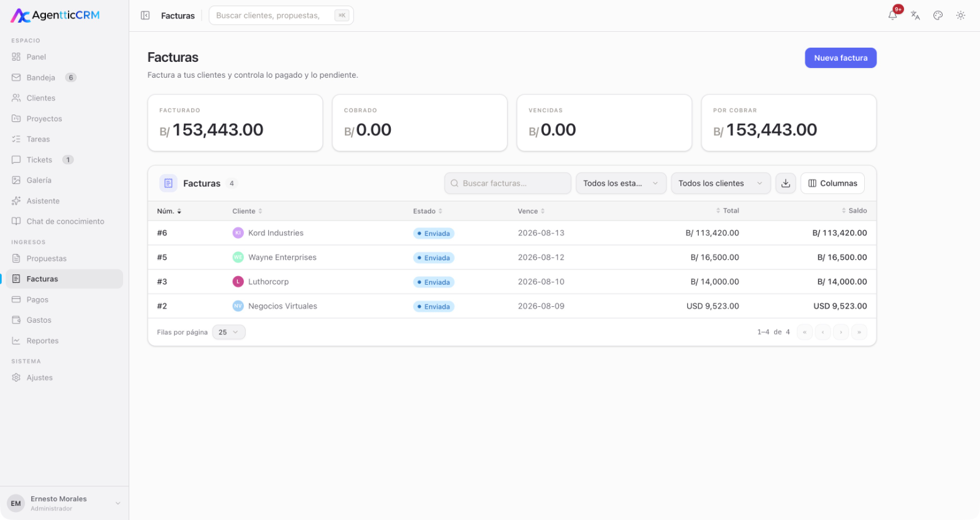Screen dimensions: 980x520
Task: Open Bandeja inbox in sidebar
Action: click(64, 78)
